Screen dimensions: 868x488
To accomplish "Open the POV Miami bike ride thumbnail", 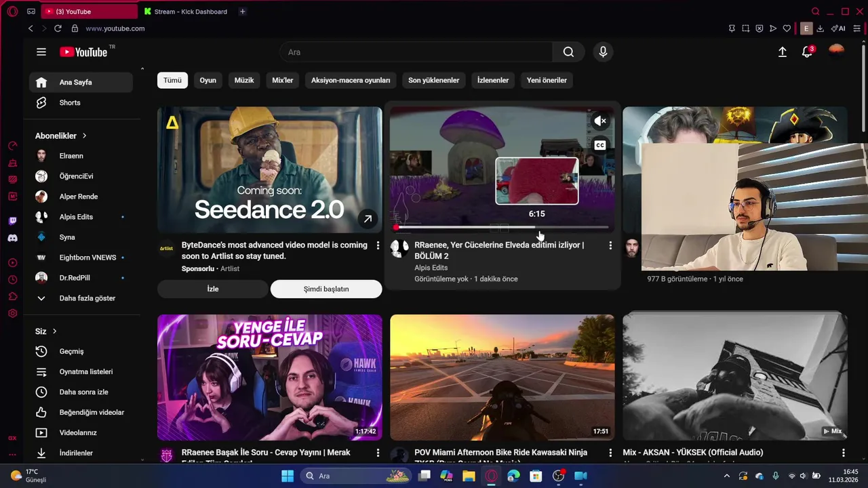I will click(502, 378).
